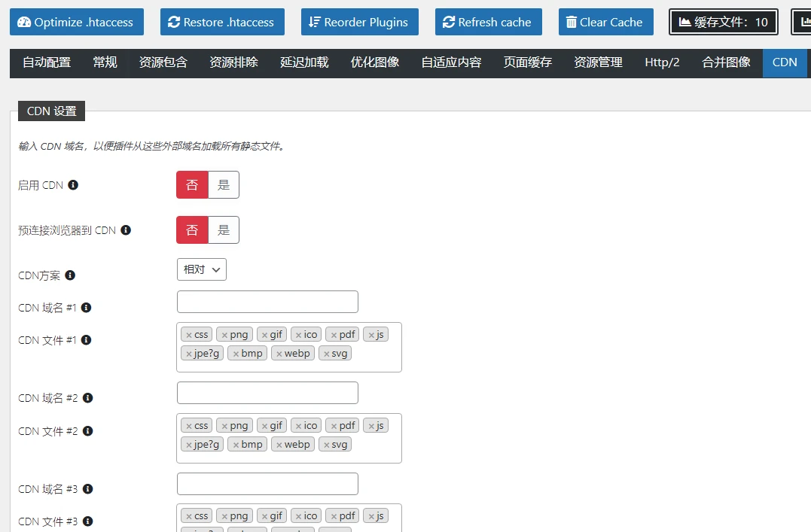Open the info tooltip next to 启用 CDN
This screenshot has height=532, width=811.
[x=72, y=184]
